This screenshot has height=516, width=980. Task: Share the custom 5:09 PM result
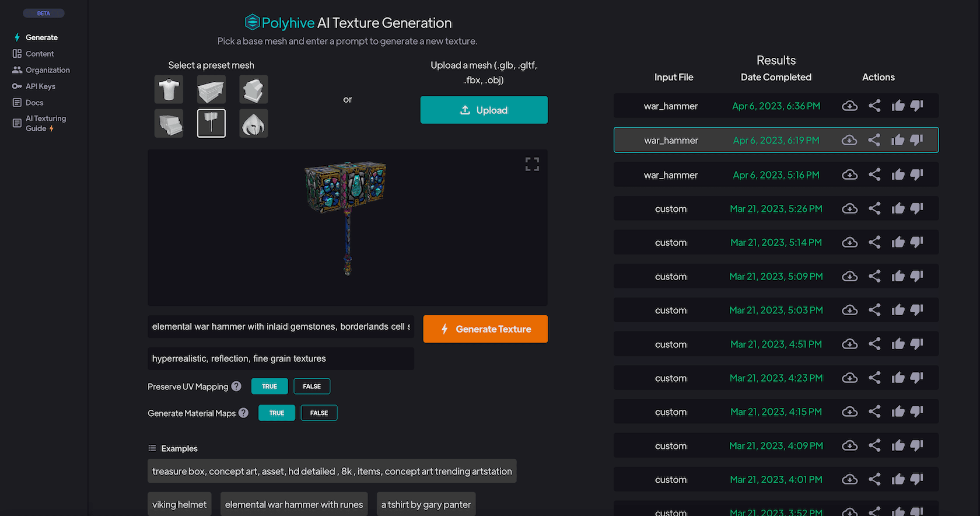(874, 276)
